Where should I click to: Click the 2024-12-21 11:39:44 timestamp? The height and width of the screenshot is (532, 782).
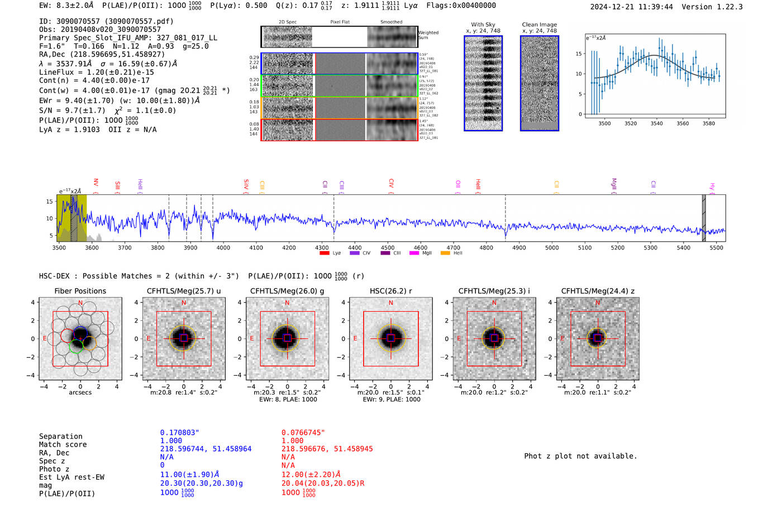click(632, 7)
